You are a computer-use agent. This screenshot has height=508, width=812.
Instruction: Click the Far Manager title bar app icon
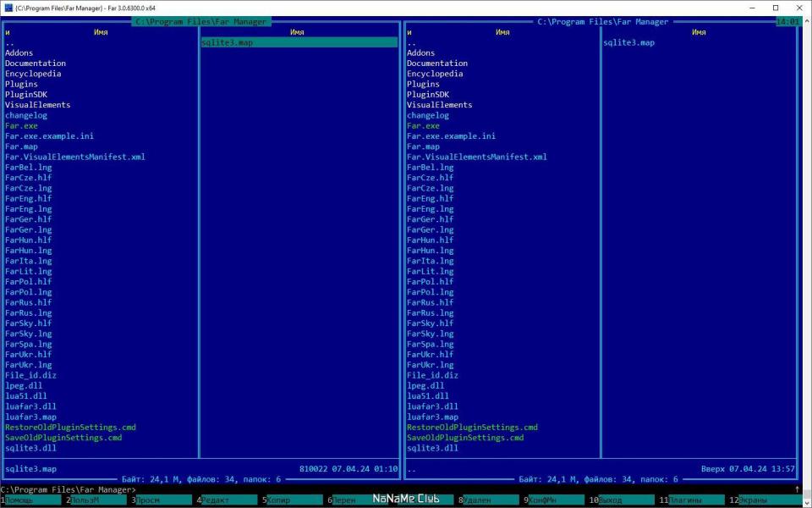[x=8, y=8]
